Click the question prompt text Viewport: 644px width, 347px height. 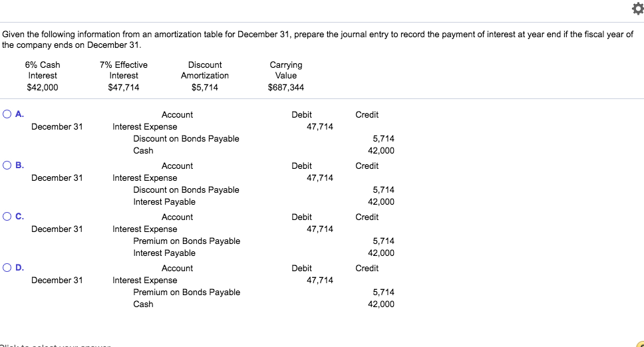317,39
